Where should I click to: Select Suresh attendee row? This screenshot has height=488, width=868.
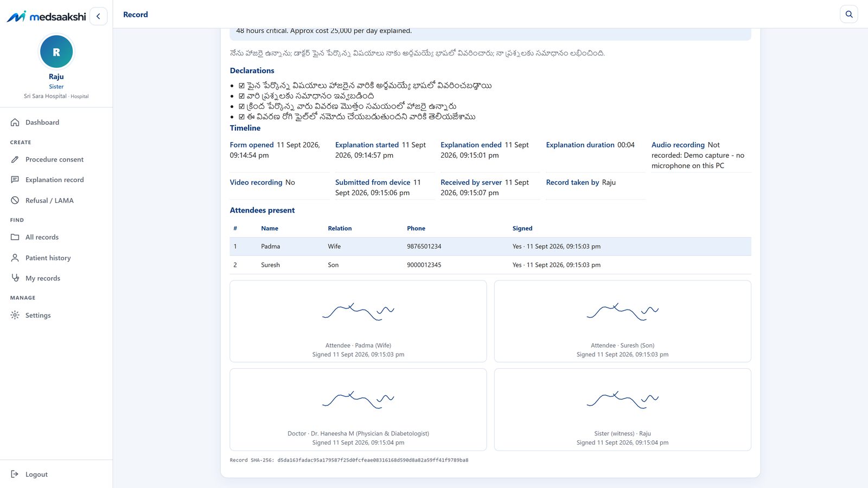(490, 265)
